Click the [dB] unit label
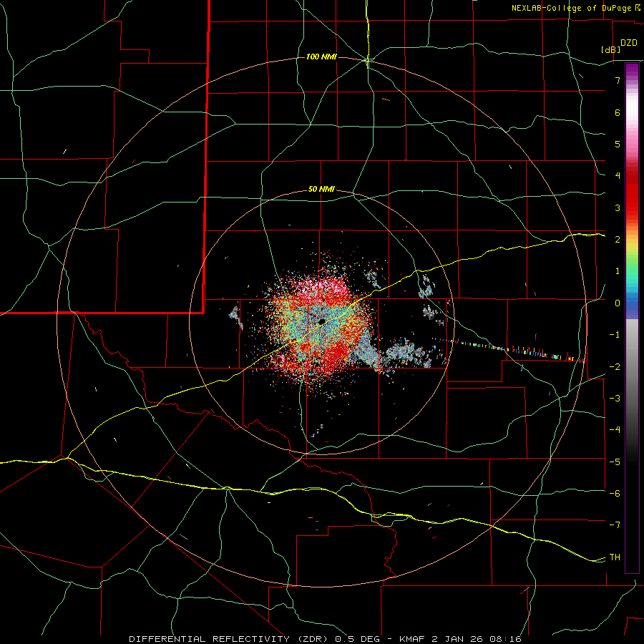 (611, 49)
